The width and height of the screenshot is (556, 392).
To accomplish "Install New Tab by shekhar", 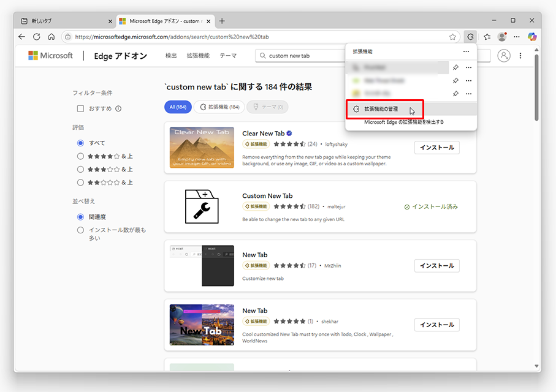I will coord(437,325).
